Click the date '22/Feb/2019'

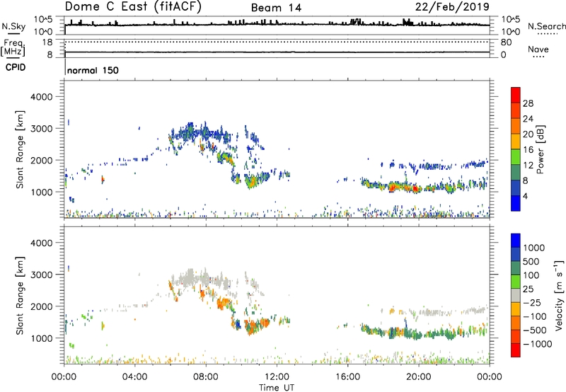[x=452, y=7]
